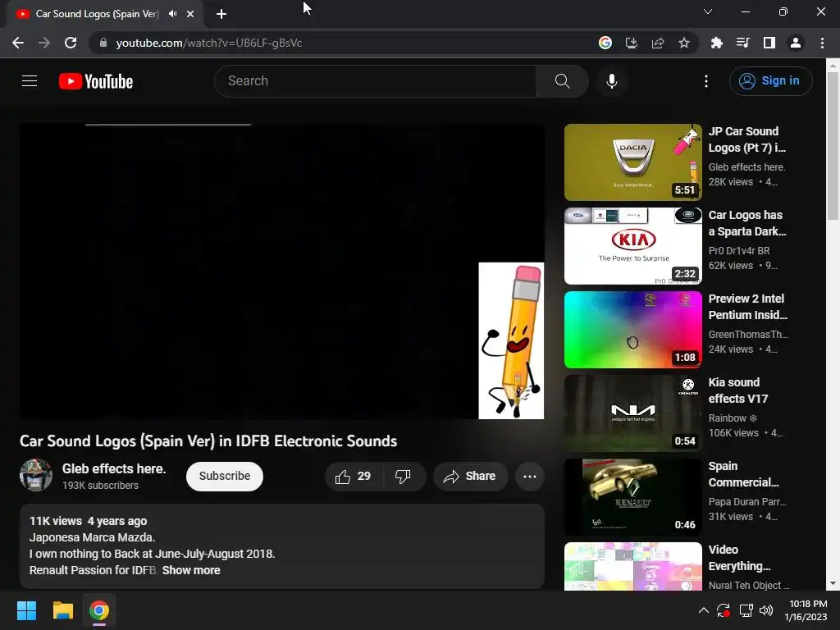This screenshot has width=840, height=630.
Task: Open Chrome three-dot menu
Action: 822,43
